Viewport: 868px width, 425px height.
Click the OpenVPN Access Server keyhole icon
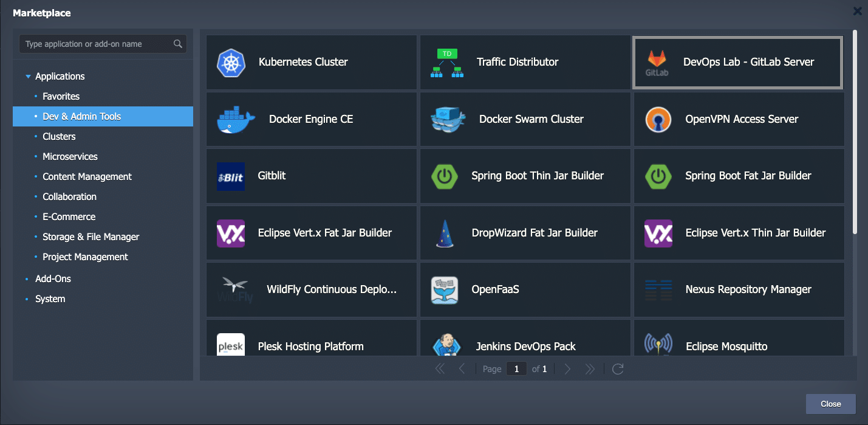click(x=658, y=119)
